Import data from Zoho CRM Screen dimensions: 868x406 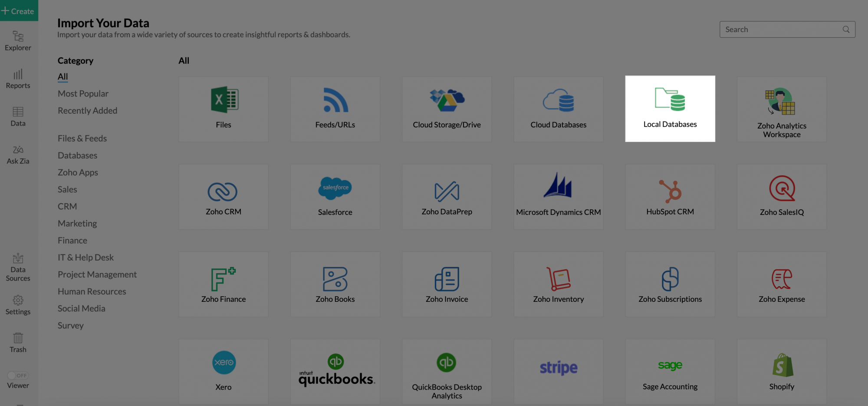pos(223,196)
